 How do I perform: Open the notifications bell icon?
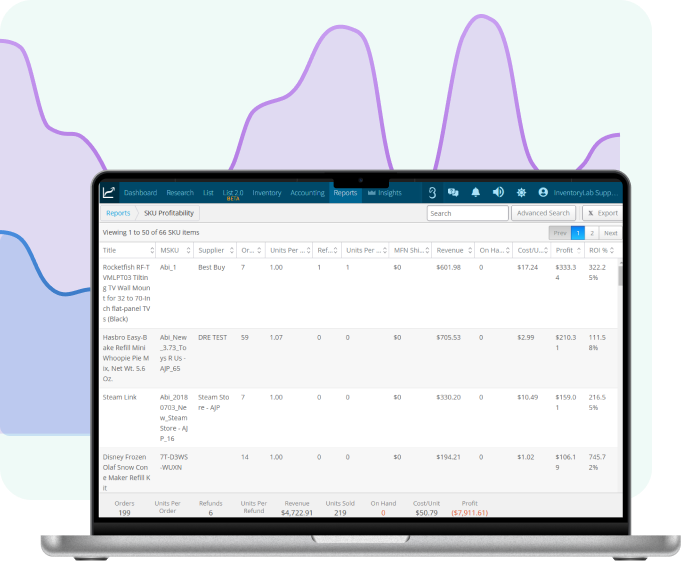(476, 192)
